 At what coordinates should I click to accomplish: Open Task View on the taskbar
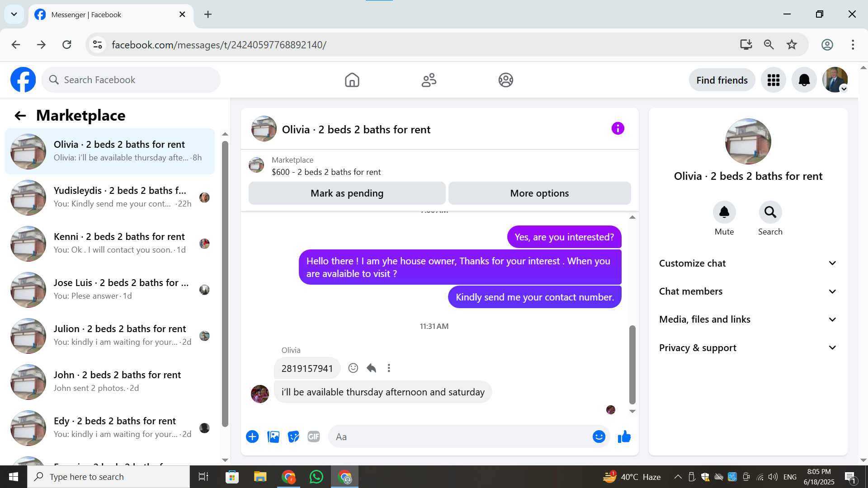pos(203,477)
